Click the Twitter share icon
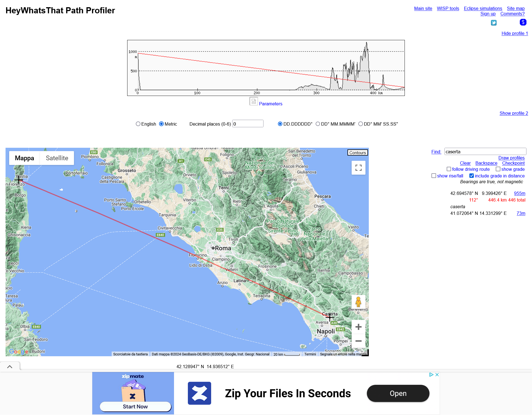 [494, 23]
